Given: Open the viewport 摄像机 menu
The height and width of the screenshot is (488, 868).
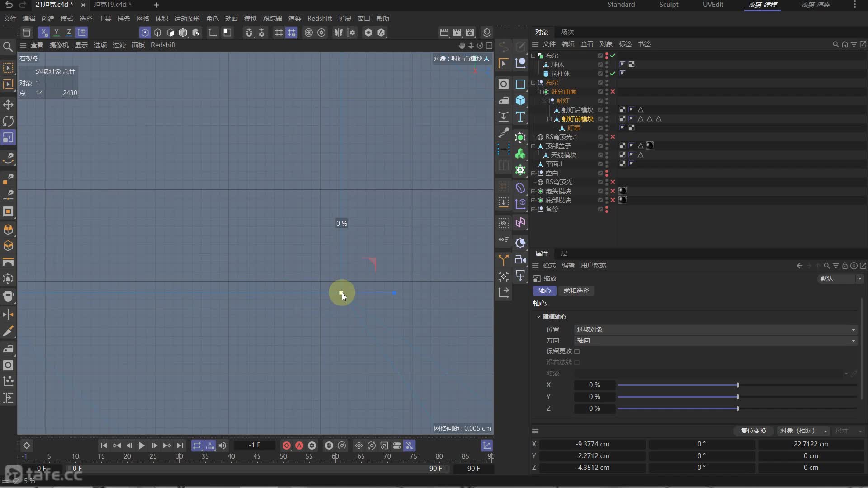Looking at the screenshot, I should (x=59, y=45).
